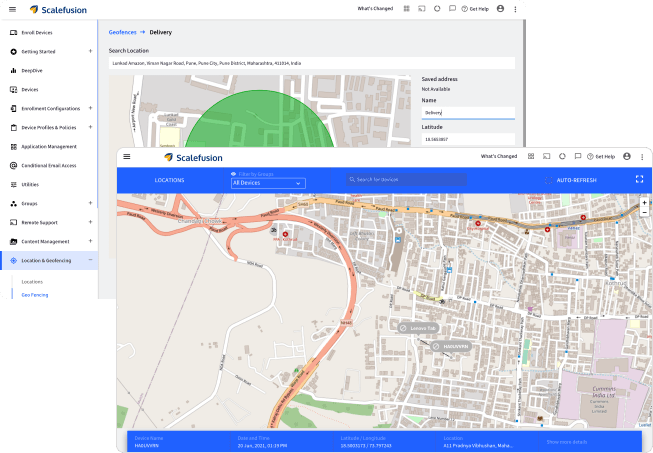The width and height of the screenshot is (653, 453).
Task: Open more options dots in front Locations window
Action: (x=642, y=157)
